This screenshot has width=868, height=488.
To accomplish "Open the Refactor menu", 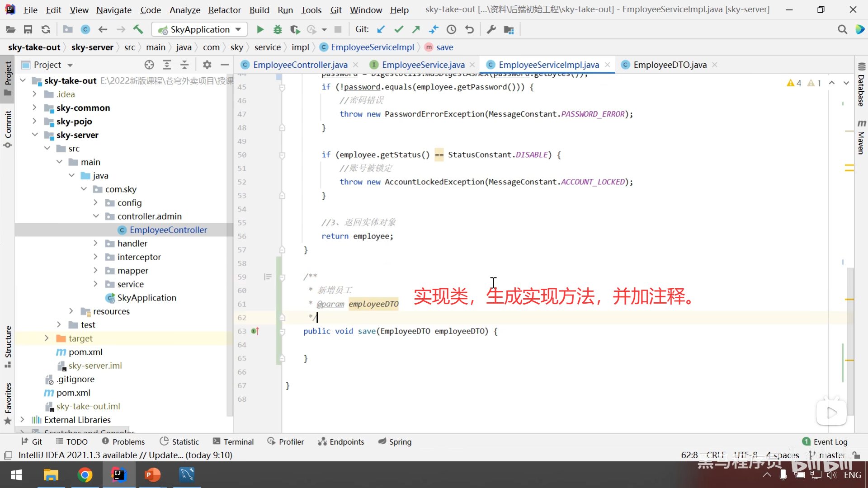I will point(224,9).
